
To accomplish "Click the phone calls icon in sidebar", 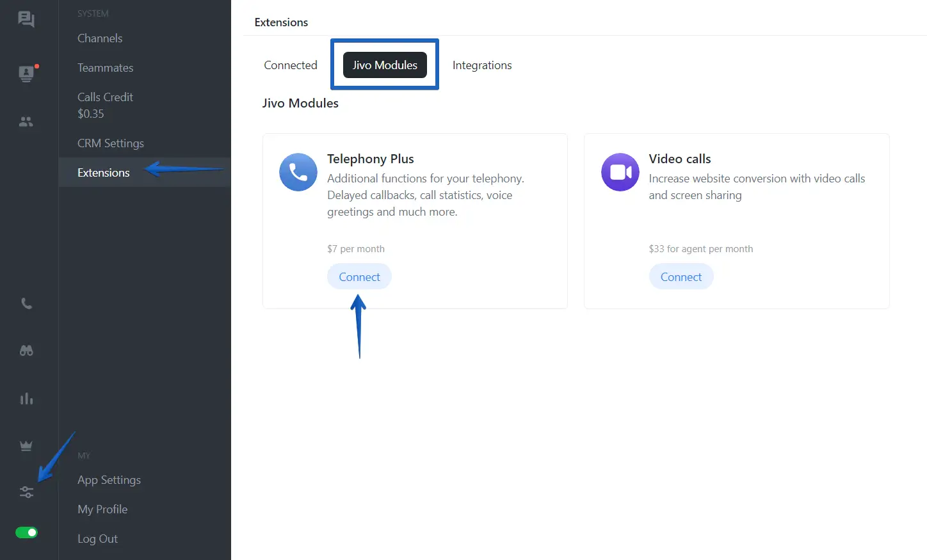I will [x=26, y=303].
